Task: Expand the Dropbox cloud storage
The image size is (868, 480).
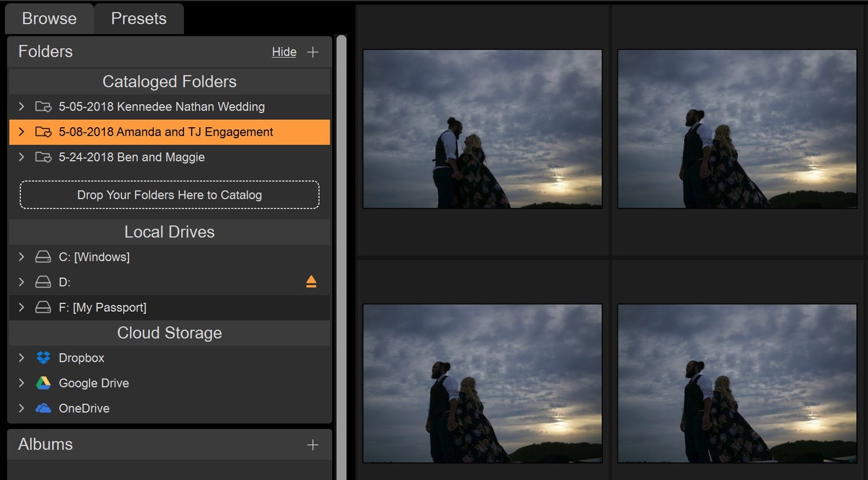Action: (21, 357)
